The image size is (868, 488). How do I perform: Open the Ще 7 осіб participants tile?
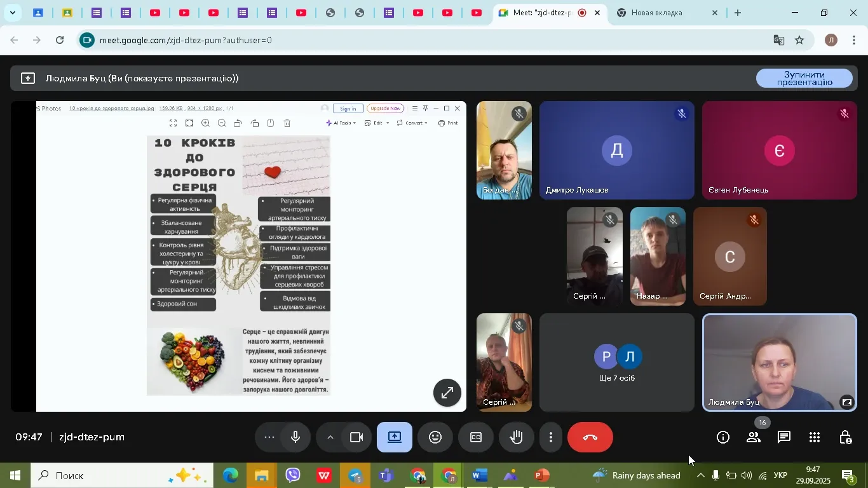click(617, 362)
